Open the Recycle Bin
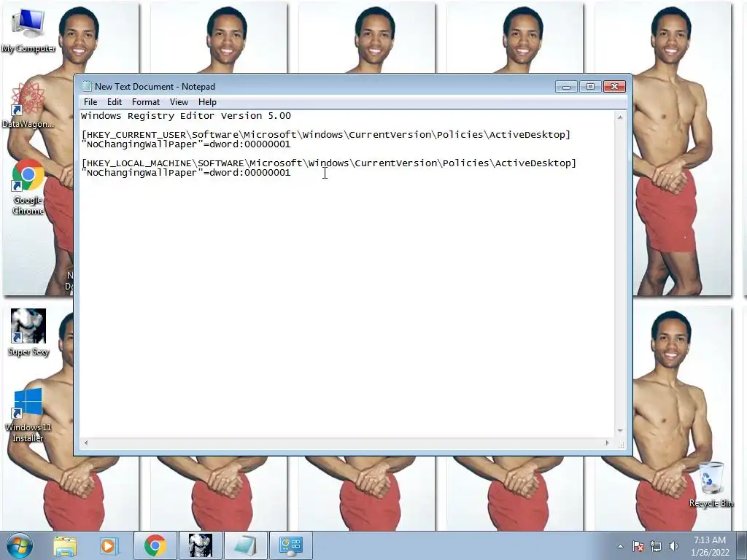 [711, 484]
